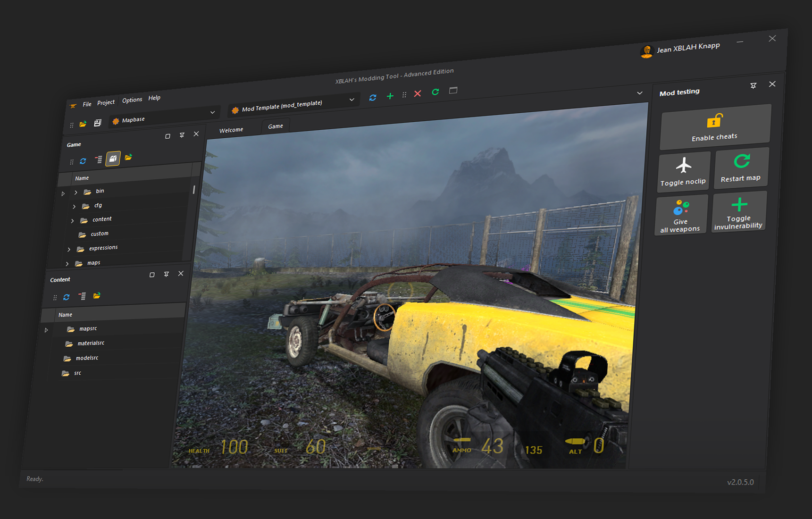The width and height of the screenshot is (812, 519).
Task: Click the save libraries icon beside Mapbase
Action: tap(98, 123)
